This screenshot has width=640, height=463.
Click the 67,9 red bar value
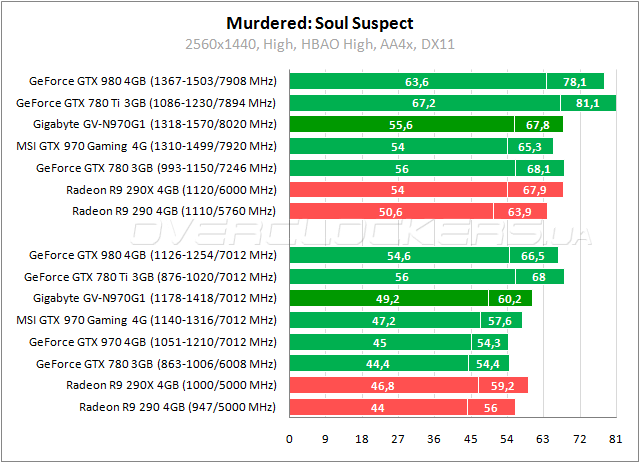coord(535,190)
